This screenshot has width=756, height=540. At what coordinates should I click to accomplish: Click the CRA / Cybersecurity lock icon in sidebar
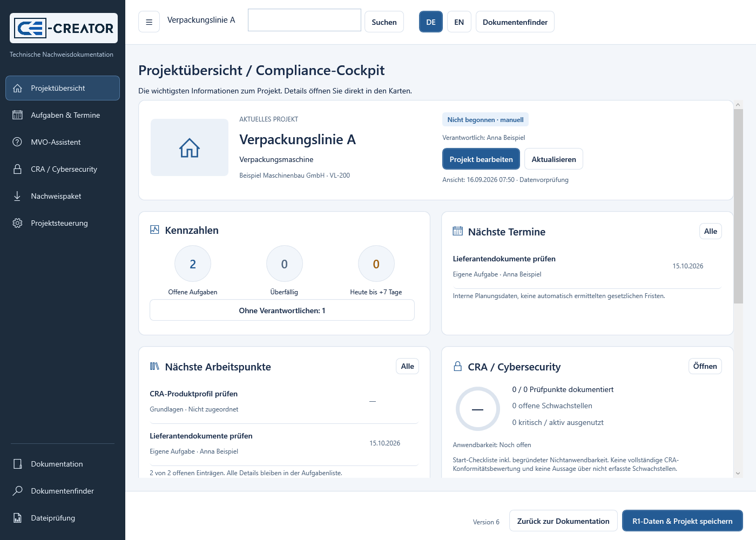(17, 169)
